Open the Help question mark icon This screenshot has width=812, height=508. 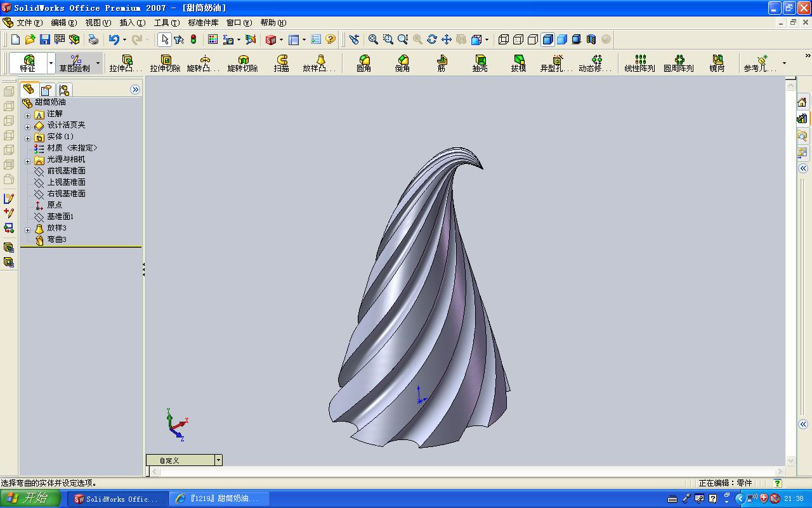(331, 39)
